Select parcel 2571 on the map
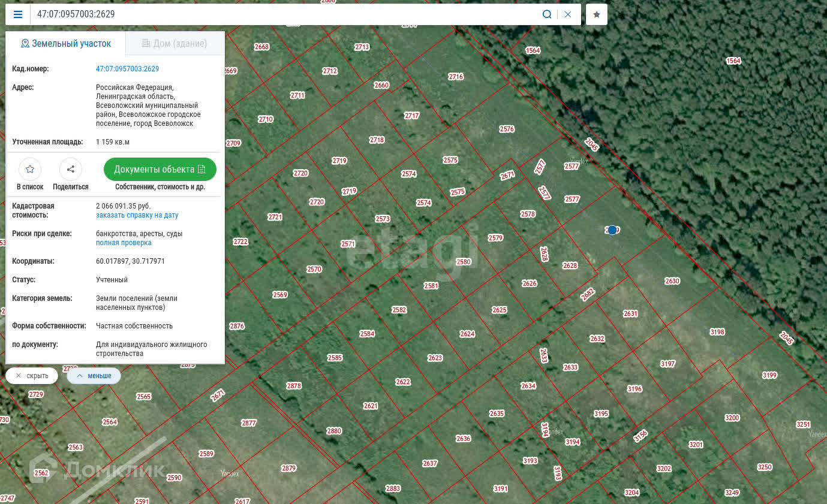The image size is (827, 504). [348, 244]
